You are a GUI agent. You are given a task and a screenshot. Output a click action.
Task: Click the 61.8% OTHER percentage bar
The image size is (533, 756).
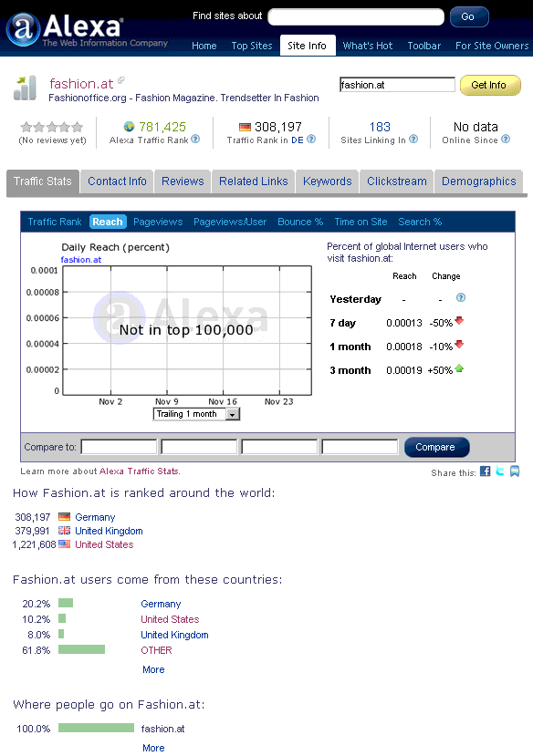pyautogui.click(x=81, y=649)
